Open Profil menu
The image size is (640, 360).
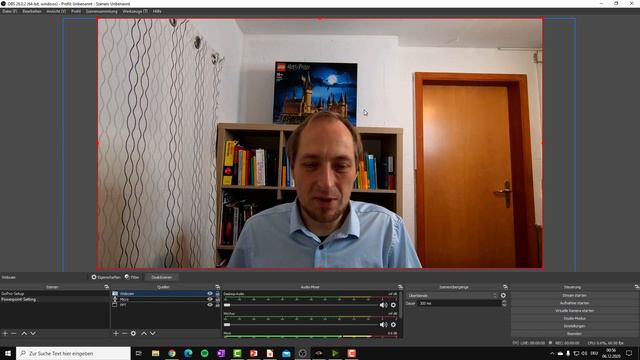click(76, 11)
